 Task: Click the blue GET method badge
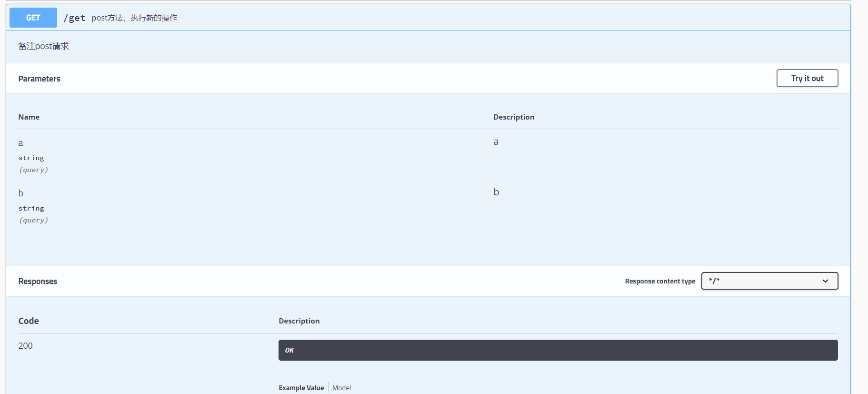click(33, 18)
